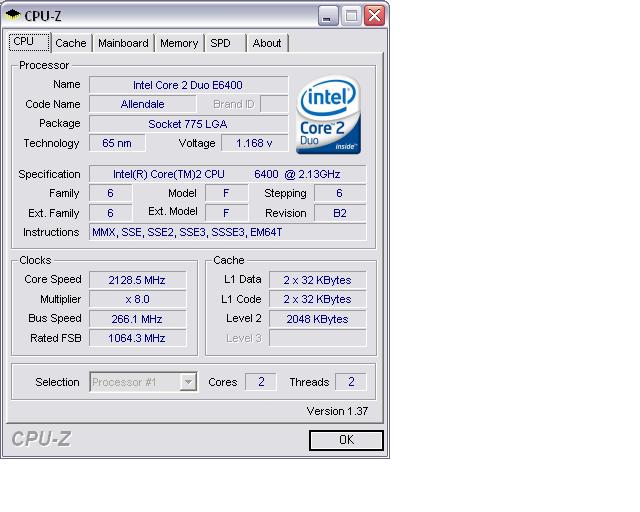Click the disabled maximize button
The image size is (640, 512).
[x=351, y=16]
